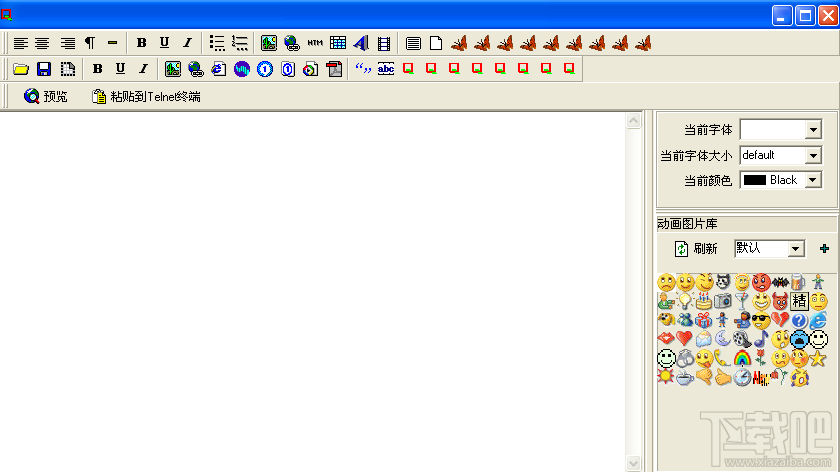This screenshot has width=840, height=472.
Task: Click the second-row globe link icon
Action: (x=196, y=69)
